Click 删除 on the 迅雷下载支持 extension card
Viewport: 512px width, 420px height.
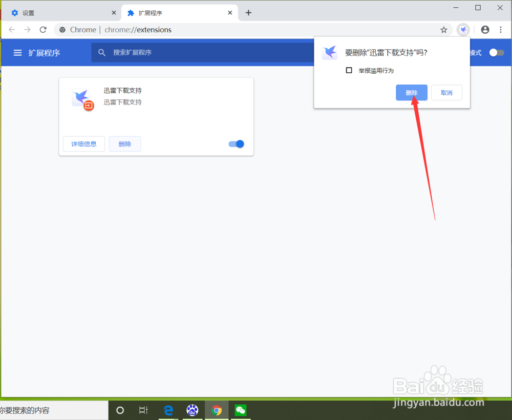click(x=125, y=144)
